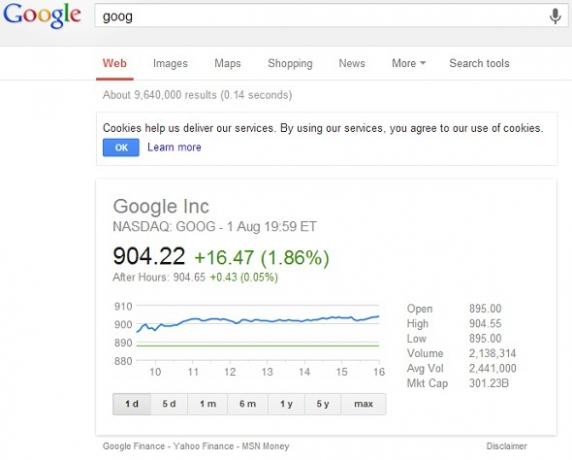The width and height of the screenshot is (572, 460).
Task: Show the 1 m chart range
Action: (x=208, y=404)
